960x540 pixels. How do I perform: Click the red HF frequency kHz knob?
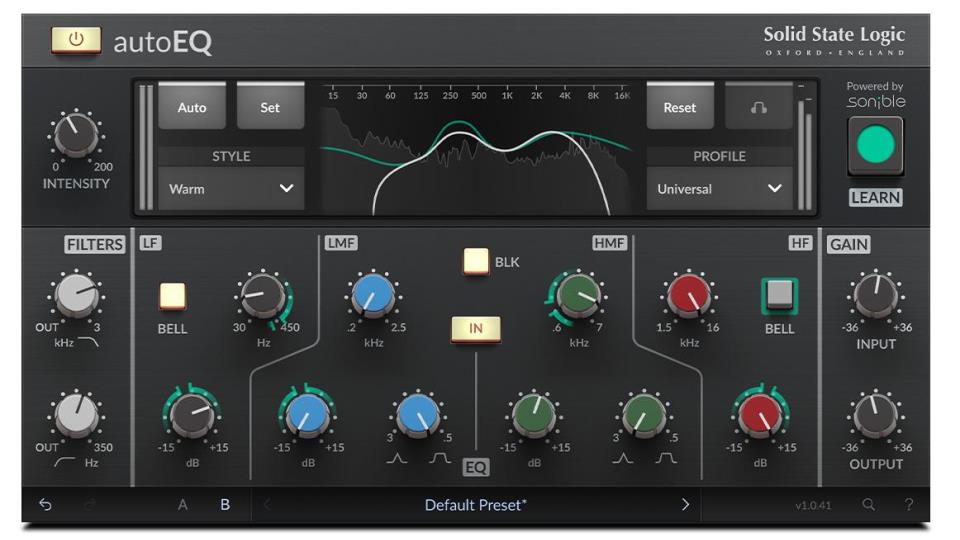(x=688, y=296)
